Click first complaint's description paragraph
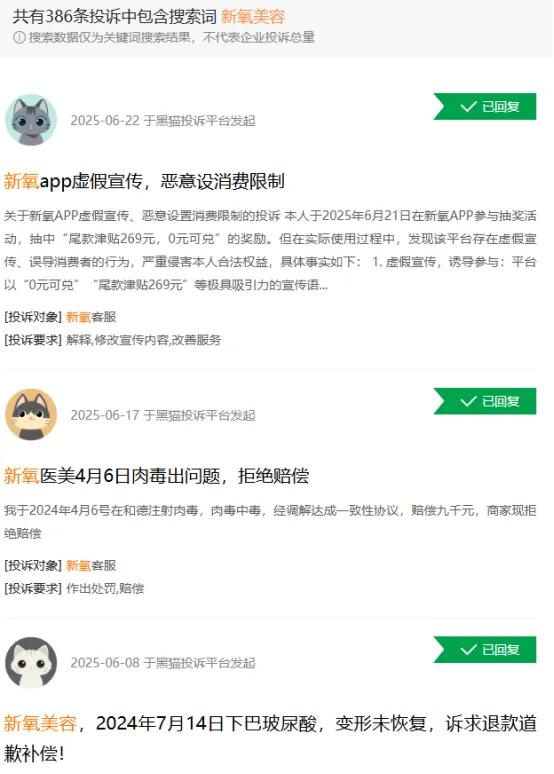The width and height of the screenshot is (554, 774). click(270, 250)
